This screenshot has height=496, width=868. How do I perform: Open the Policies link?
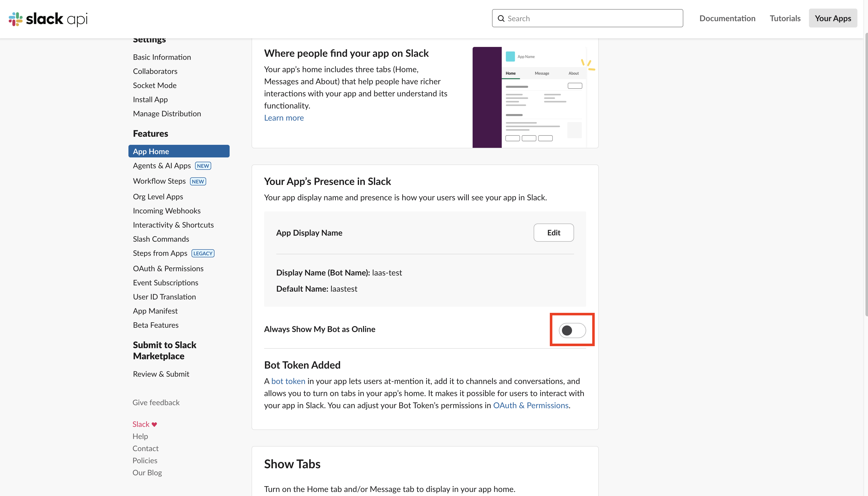(x=145, y=461)
